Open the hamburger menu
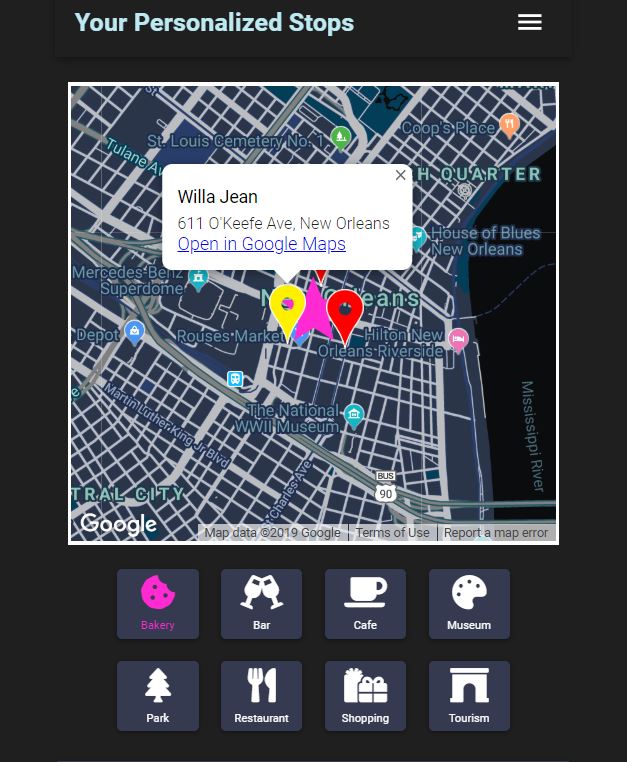The height and width of the screenshot is (762, 627). click(529, 22)
